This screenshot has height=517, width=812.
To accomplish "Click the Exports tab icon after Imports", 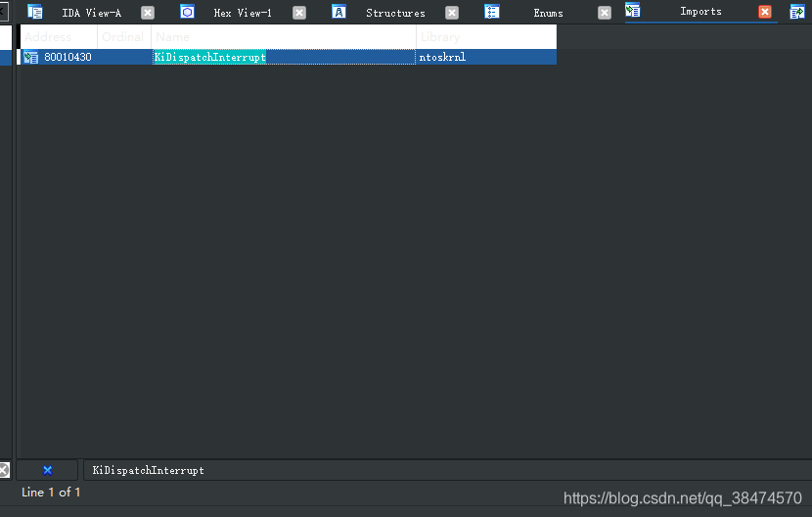I will click(797, 12).
